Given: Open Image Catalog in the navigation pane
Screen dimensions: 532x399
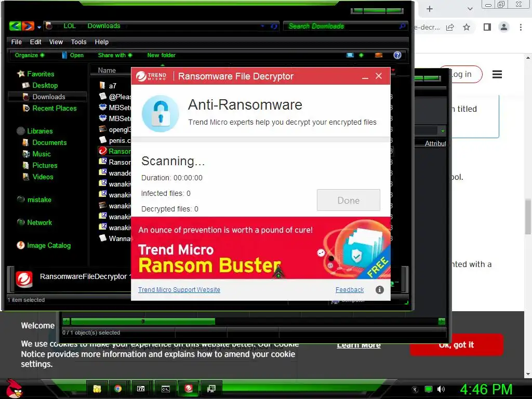Looking at the screenshot, I should [x=48, y=245].
